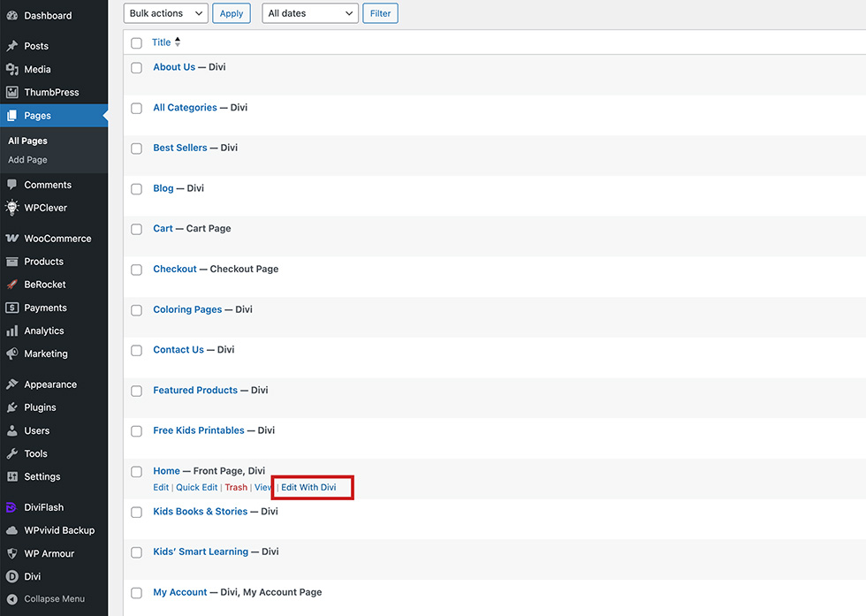Open the WPClever lightbulb icon

coord(12,208)
